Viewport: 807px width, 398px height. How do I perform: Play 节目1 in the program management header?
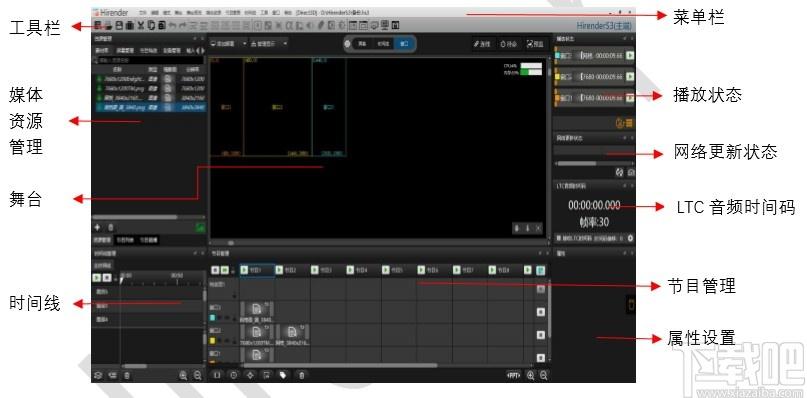click(x=245, y=270)
